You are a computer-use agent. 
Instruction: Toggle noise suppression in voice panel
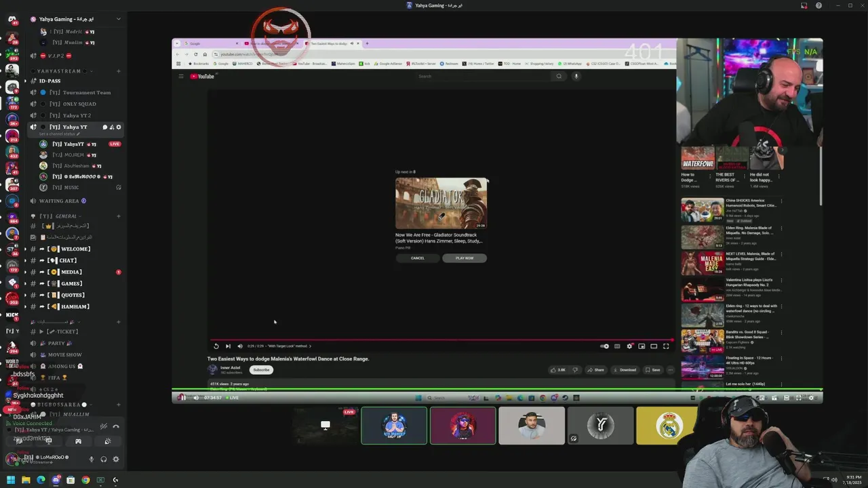(x=104, y=426)
